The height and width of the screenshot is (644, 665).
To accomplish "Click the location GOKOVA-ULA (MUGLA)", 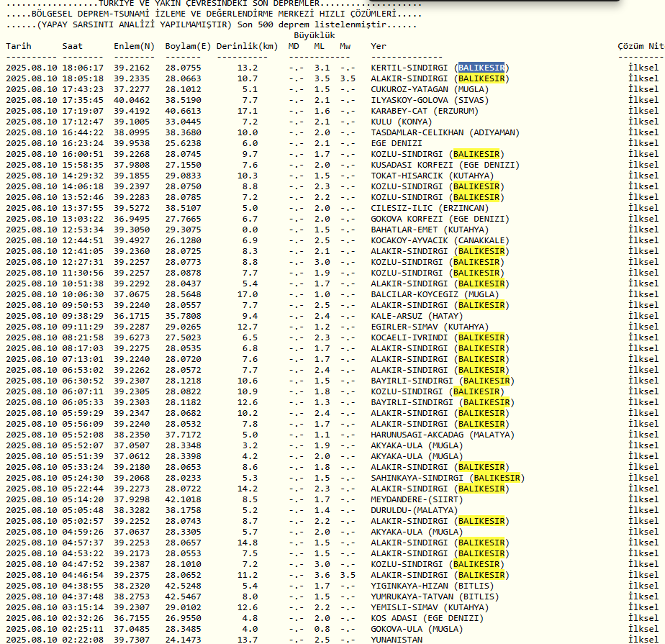I will point(417,629).
